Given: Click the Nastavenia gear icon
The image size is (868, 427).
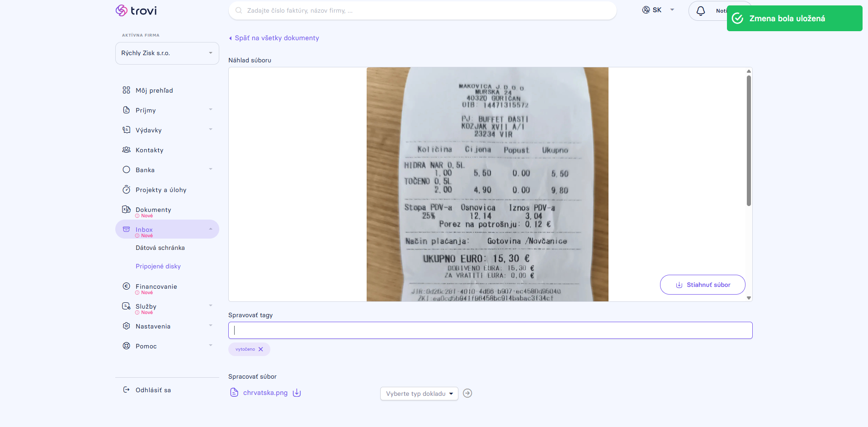Looking at the screenshot, I should (126, 326).
